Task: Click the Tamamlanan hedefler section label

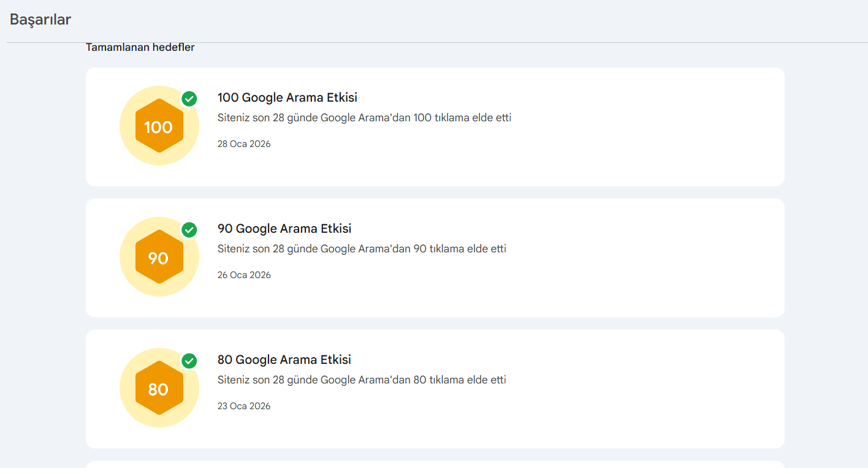Action: click(140, 47)
